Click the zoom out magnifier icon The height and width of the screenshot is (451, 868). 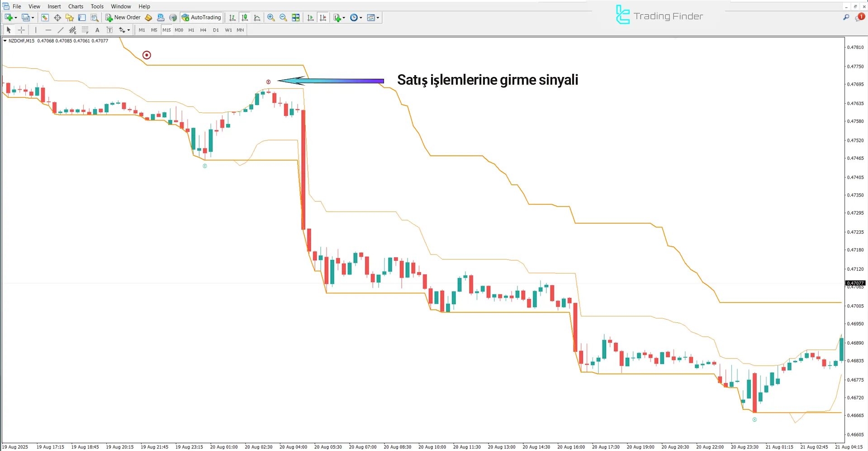[283, 18]
